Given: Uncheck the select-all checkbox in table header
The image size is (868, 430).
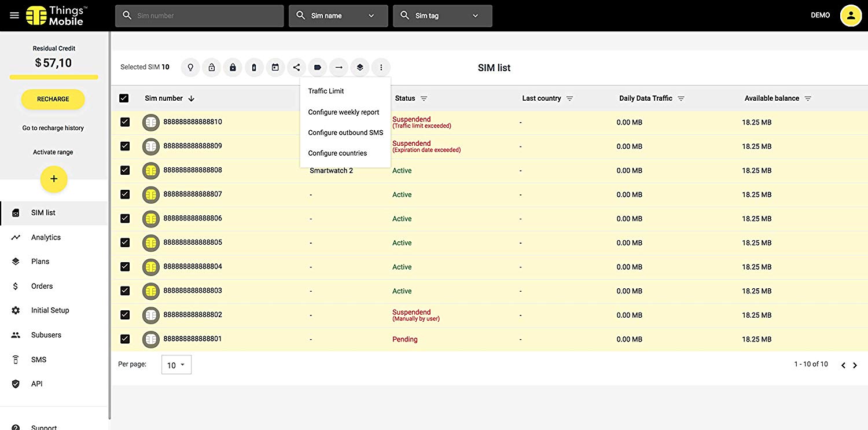Looking at the screenshot, I should (x=124, y=98).
